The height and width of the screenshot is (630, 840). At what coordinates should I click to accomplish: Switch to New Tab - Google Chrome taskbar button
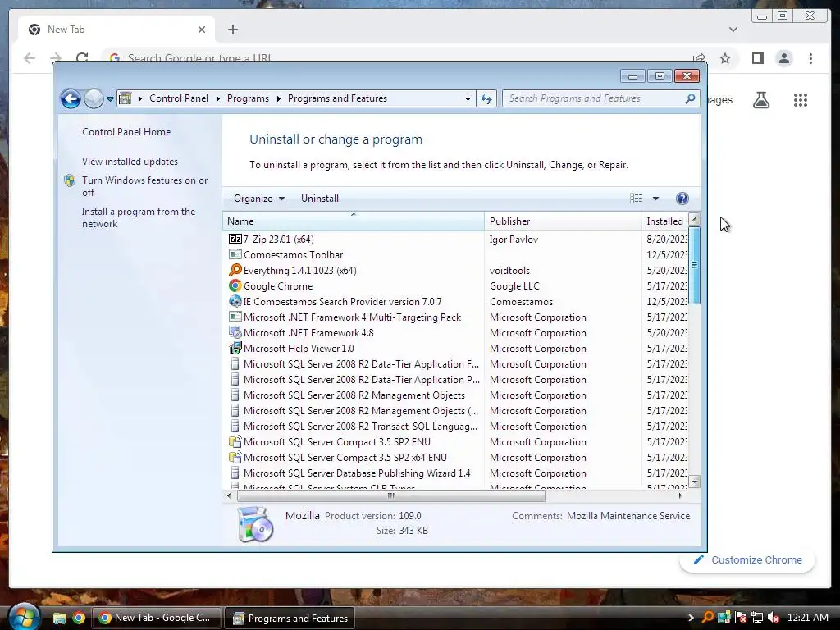[x=156, y=618]
